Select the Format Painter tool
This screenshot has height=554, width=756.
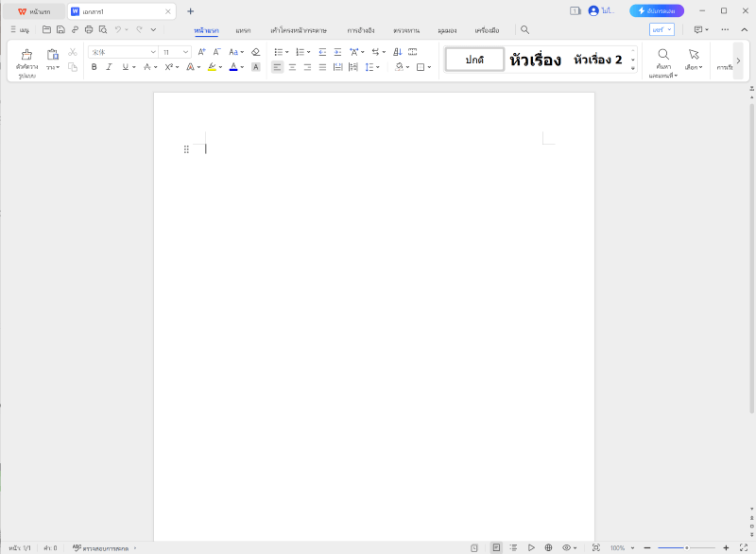tap(25, 59)
